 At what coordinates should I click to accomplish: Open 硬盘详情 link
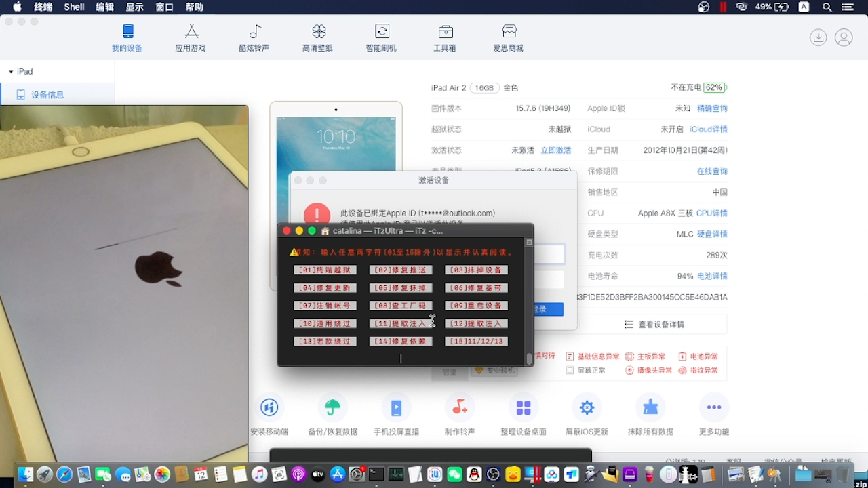[712, 235]
